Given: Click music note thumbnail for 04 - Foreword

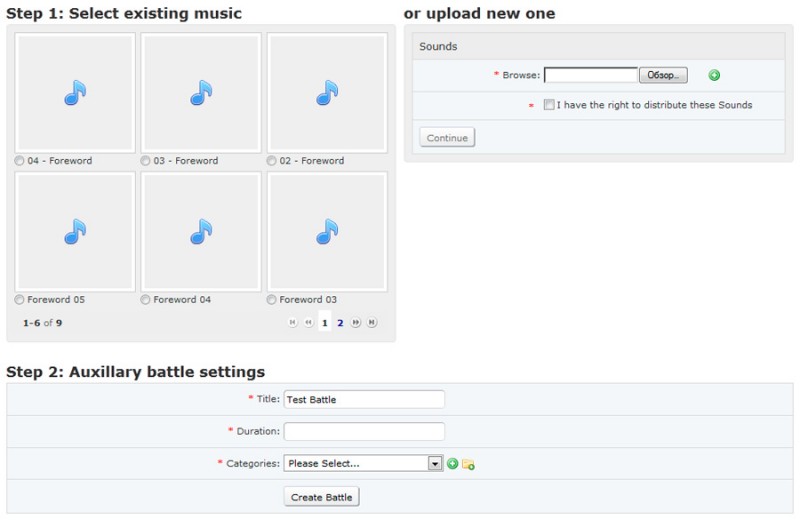Looking at the screenshot, I should coord(75,92).
